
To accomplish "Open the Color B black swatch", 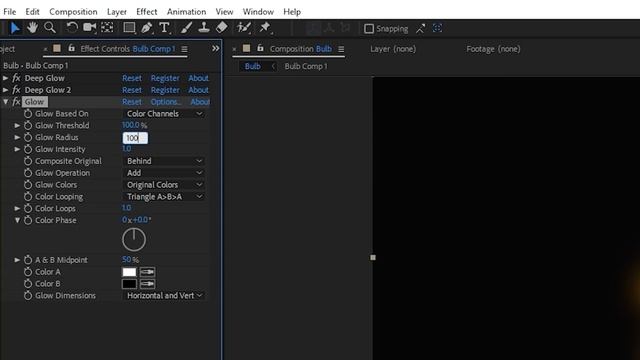I will pos(129,284).
